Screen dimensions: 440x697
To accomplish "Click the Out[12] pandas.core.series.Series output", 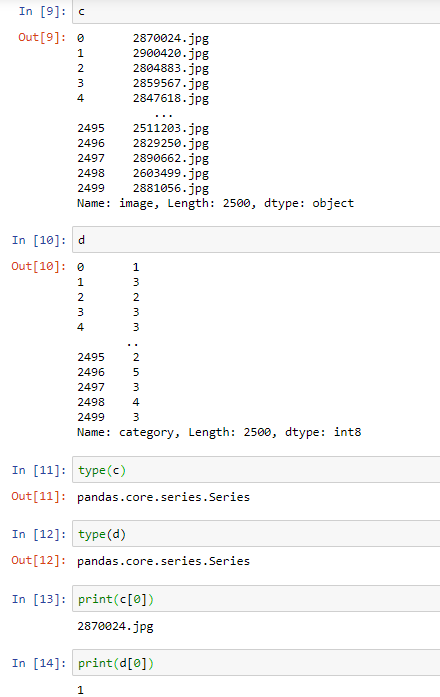I will (x=164, y=561).
